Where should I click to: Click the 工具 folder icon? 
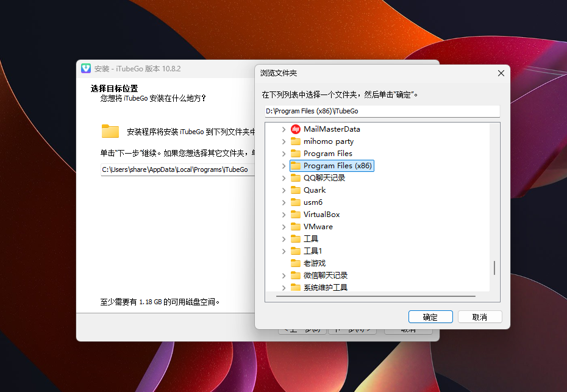pyautogui.click(x=296, y=238)
